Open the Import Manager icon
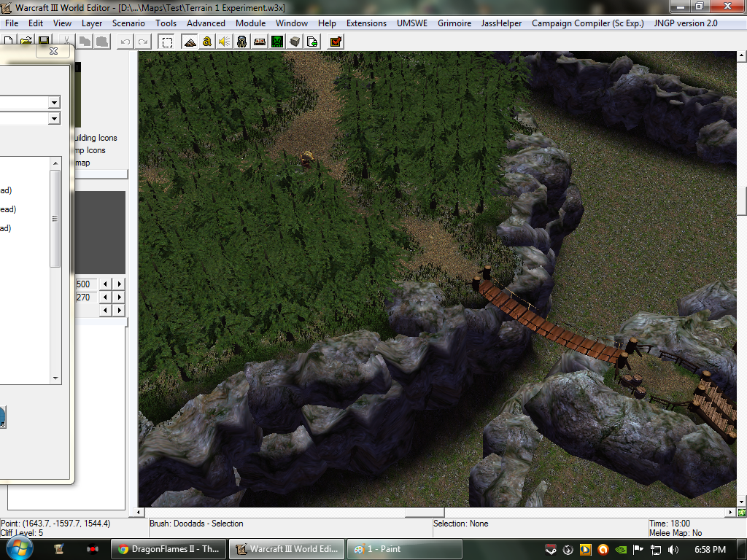The image size is (747, 560). click(x=312, y=42)
